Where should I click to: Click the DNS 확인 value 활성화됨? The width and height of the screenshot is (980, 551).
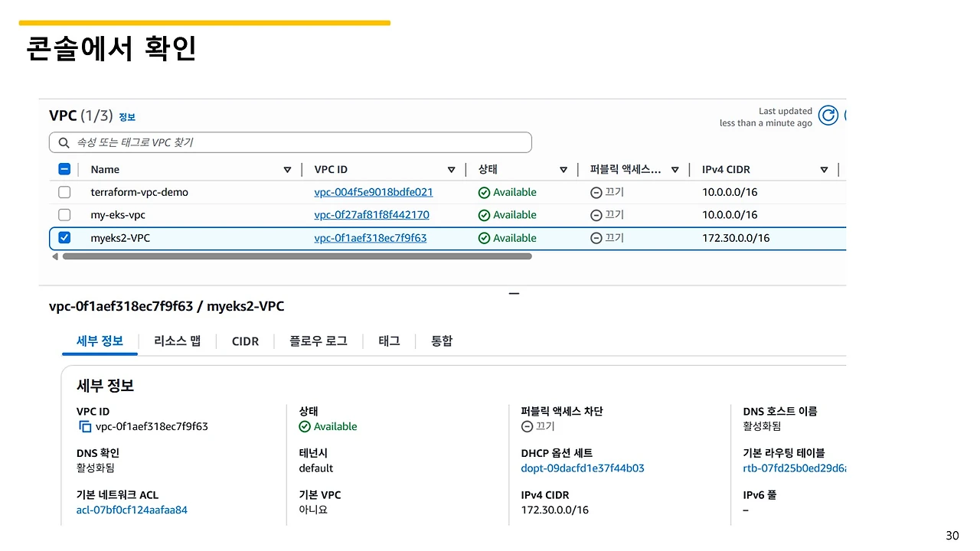pyautogui.click(x=96, y=468)
